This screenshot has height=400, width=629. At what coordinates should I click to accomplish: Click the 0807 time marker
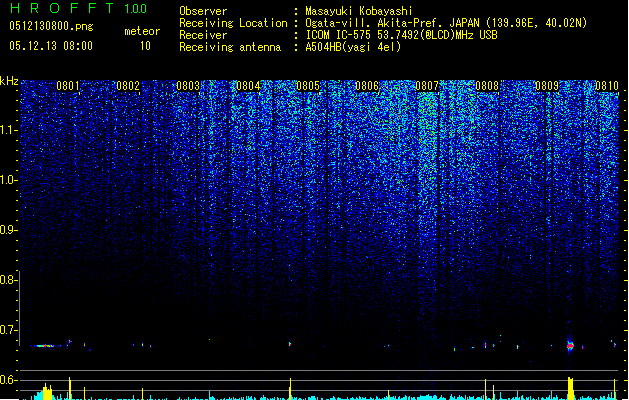click(x=427, y=86)
